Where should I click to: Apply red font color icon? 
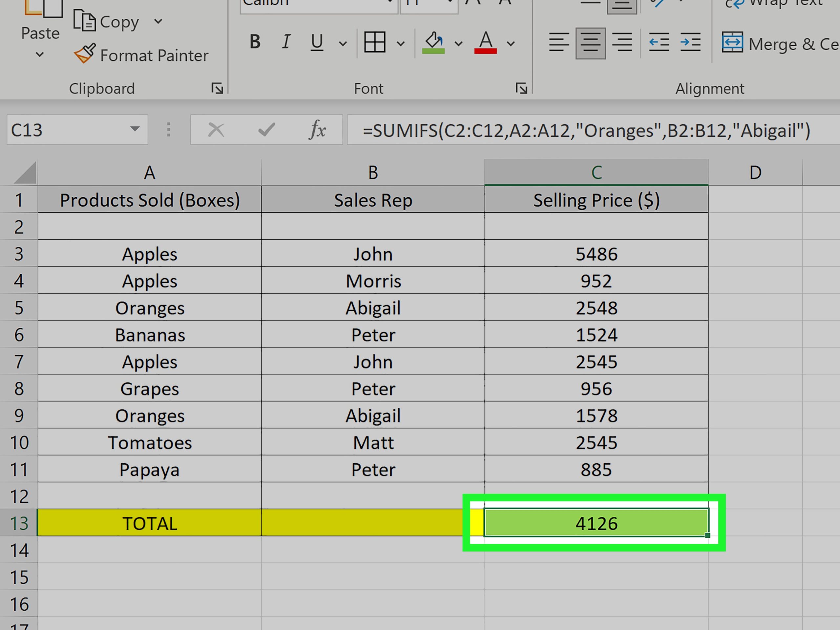485,42
